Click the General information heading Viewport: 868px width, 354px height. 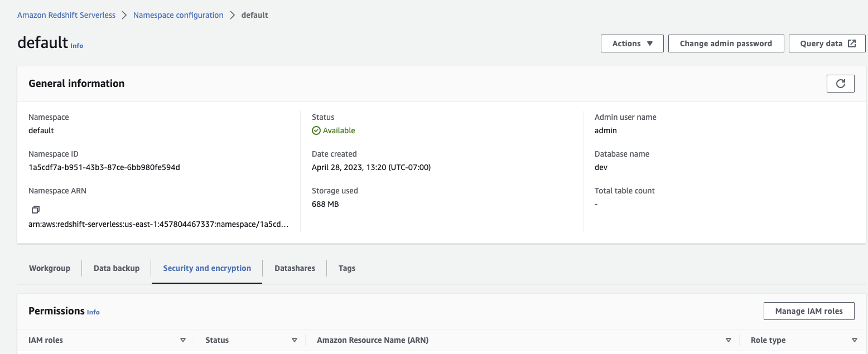pos(76,84)
